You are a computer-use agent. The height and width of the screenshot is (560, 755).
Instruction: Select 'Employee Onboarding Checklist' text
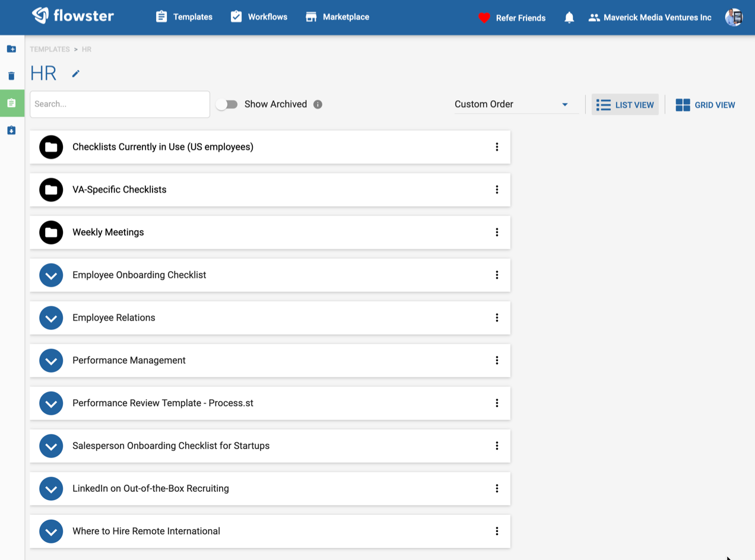click(139, 275)
